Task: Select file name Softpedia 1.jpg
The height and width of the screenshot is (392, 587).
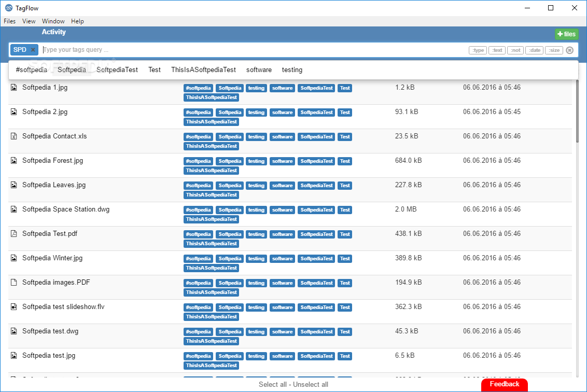Action: click(45, 88)
